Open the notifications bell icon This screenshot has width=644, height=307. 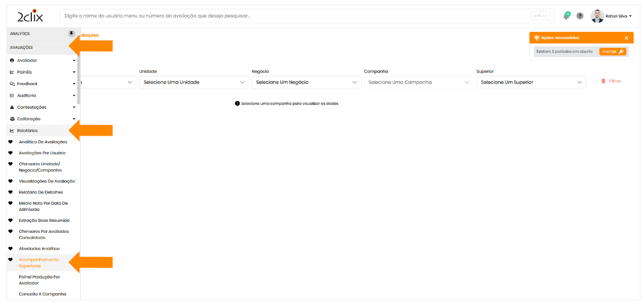(x=567, y=15)
